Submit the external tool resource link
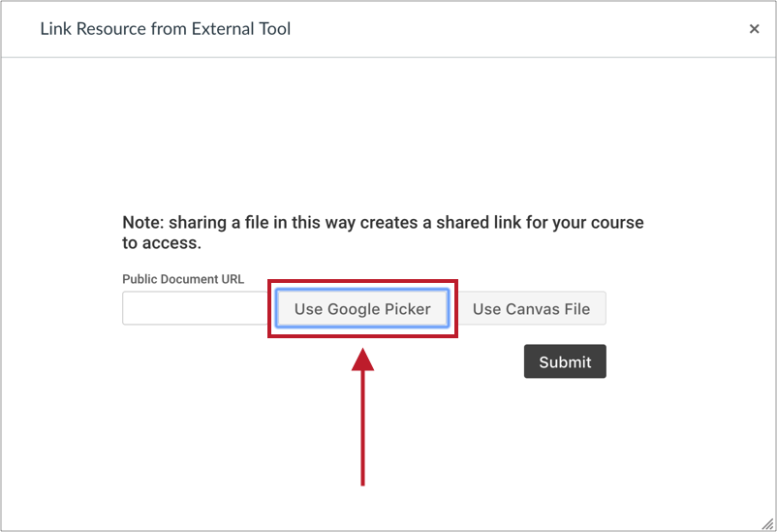Viewport: 777px width, 532px height. click(565, 361)
